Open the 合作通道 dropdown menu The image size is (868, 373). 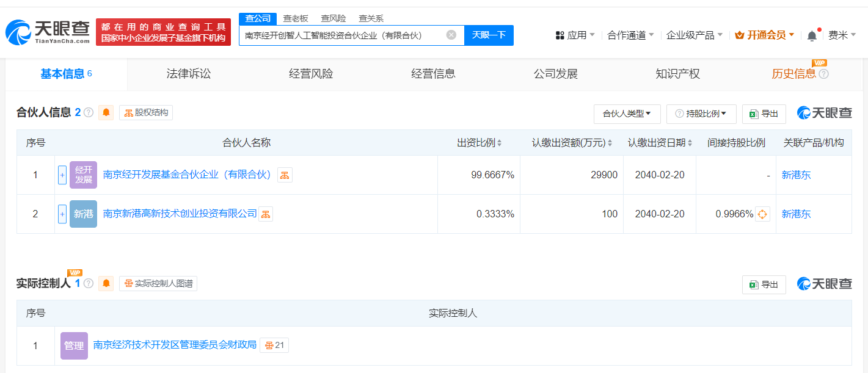coord(631,35)
